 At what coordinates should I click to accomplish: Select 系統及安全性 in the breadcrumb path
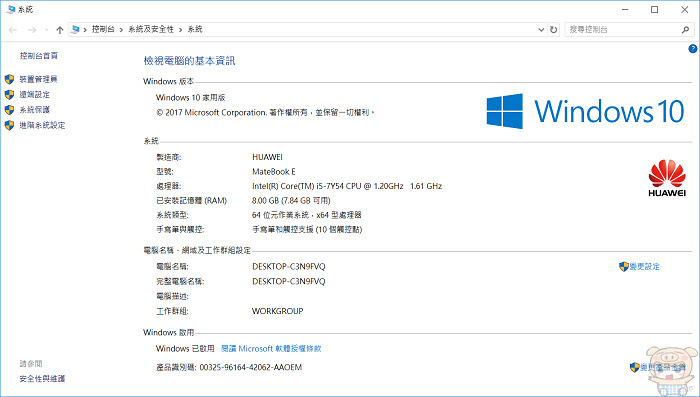pos(151,29)
